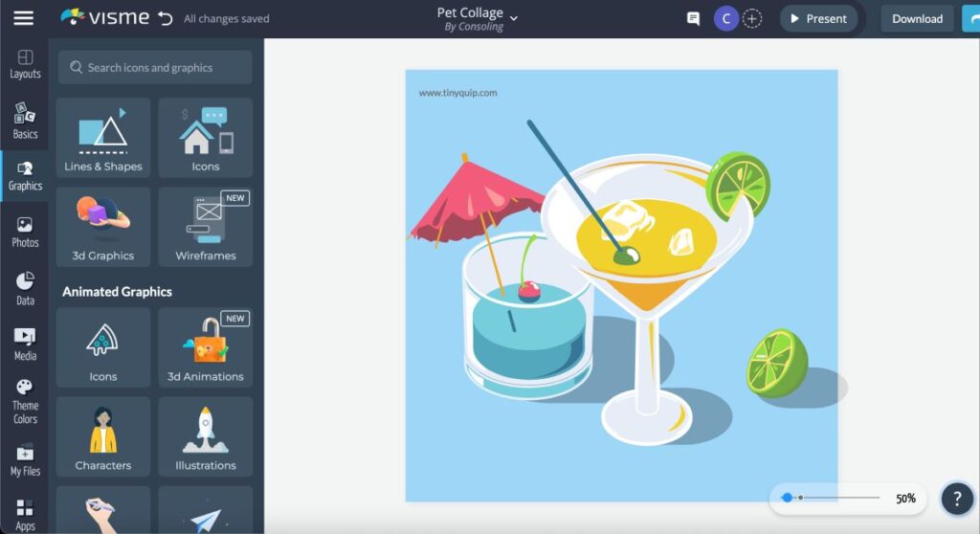Viewport: 980px width, 534px height.
Task: Open 3d Graphics category
Action: pos(103,227)
